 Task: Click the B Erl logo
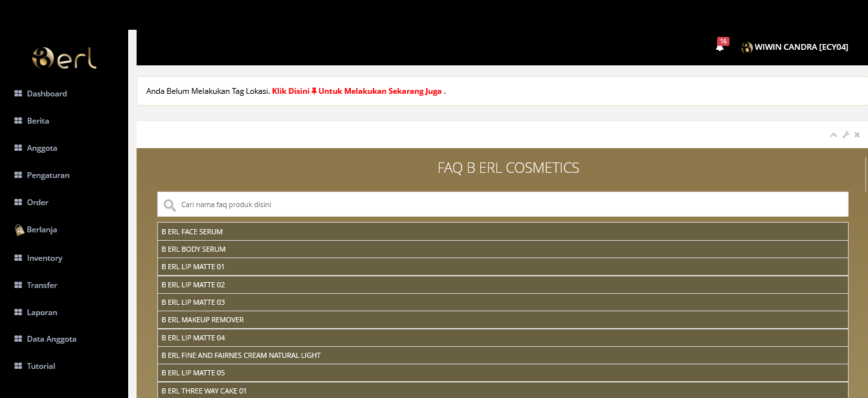pos(64,58)
